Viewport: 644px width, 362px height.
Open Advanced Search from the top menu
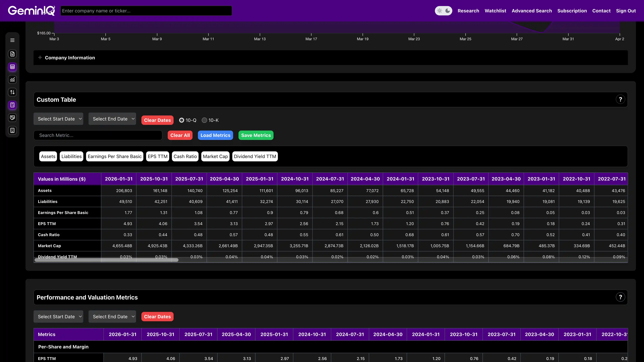(x=531, y=11)
